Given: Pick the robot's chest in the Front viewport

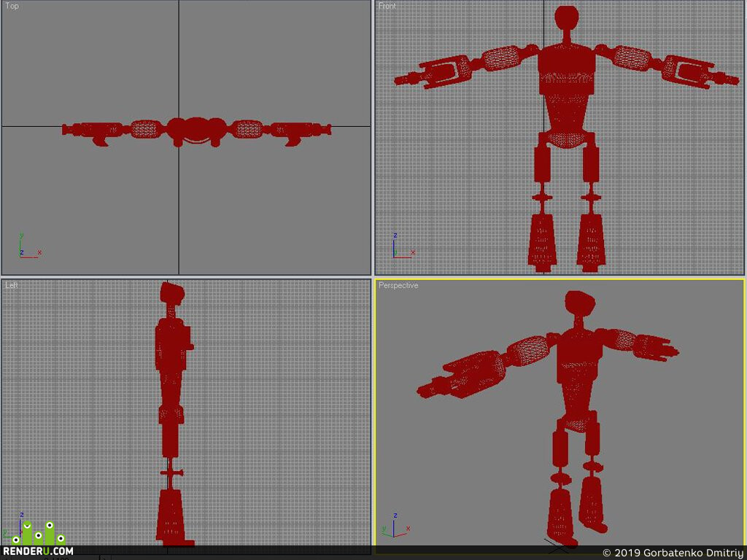Looking at the screenshot, I should pyautogui.click(x=567, y=69).
